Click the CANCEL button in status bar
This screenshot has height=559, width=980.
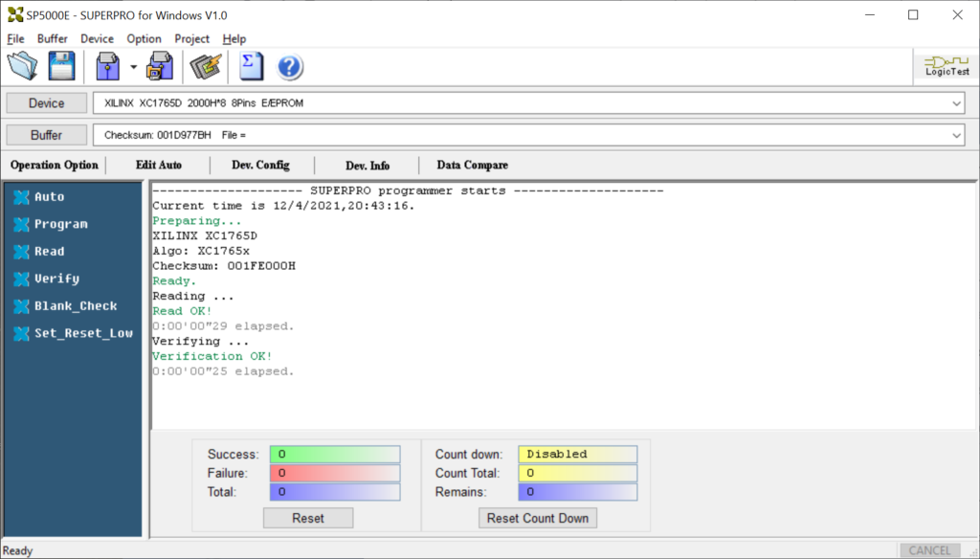click(929, 550)
